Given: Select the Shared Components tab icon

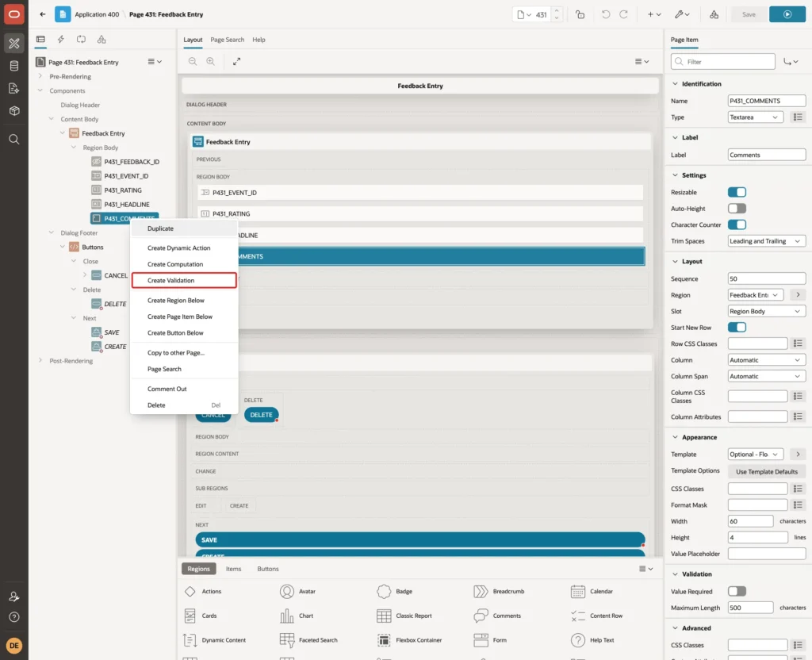Looking at the screenshot, I should pyautogui.click(x=101, y=40).
